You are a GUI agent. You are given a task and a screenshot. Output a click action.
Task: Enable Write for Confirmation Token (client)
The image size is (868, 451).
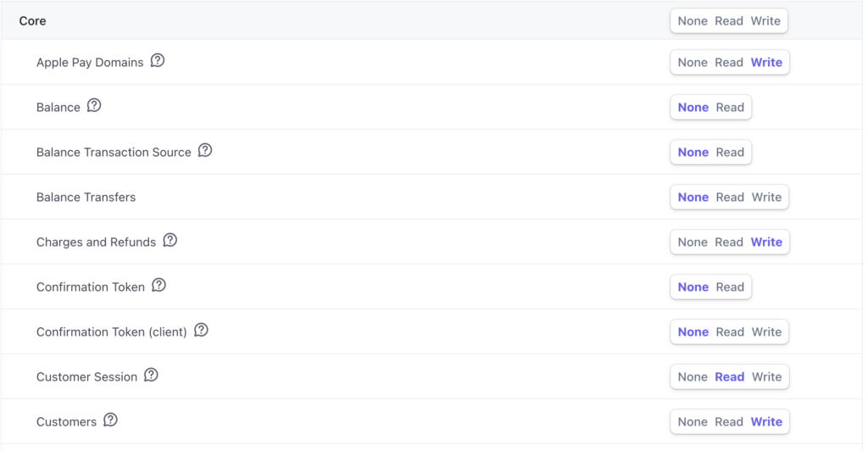pyautogui.click(x=766, y=332)
